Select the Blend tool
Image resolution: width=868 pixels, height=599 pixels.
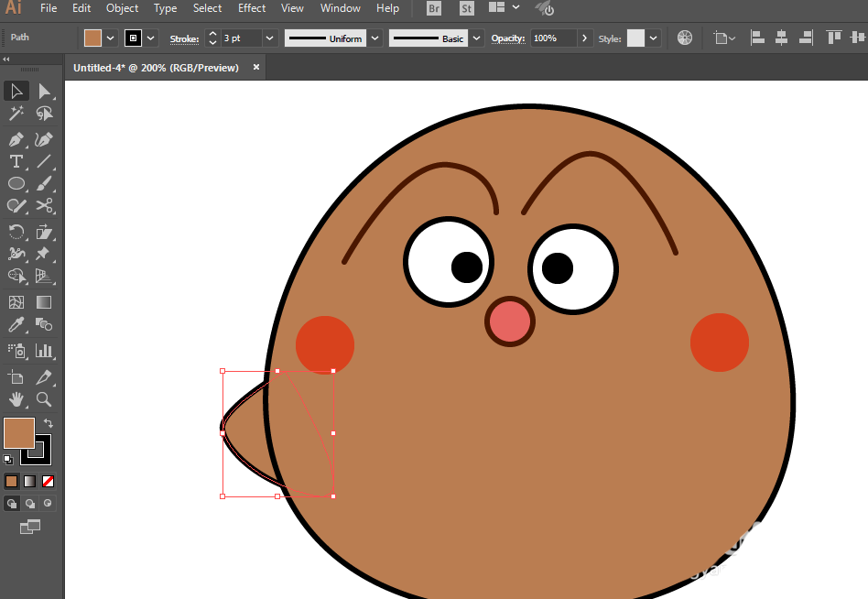[x=44, y=324]
